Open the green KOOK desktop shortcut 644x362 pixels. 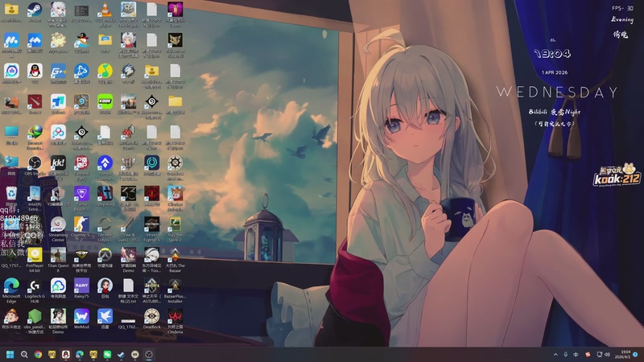(105, 105)
